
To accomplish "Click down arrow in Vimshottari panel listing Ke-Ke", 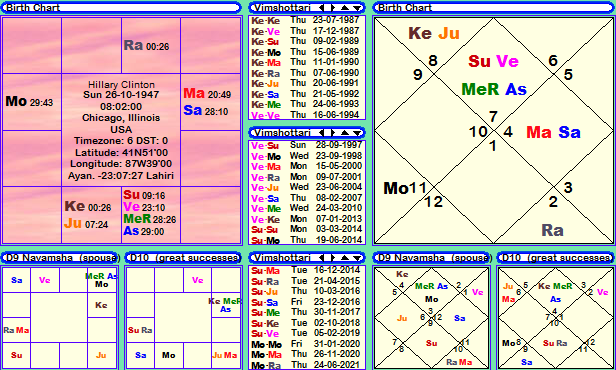I will pyautogui.click(x=356, y=8).
